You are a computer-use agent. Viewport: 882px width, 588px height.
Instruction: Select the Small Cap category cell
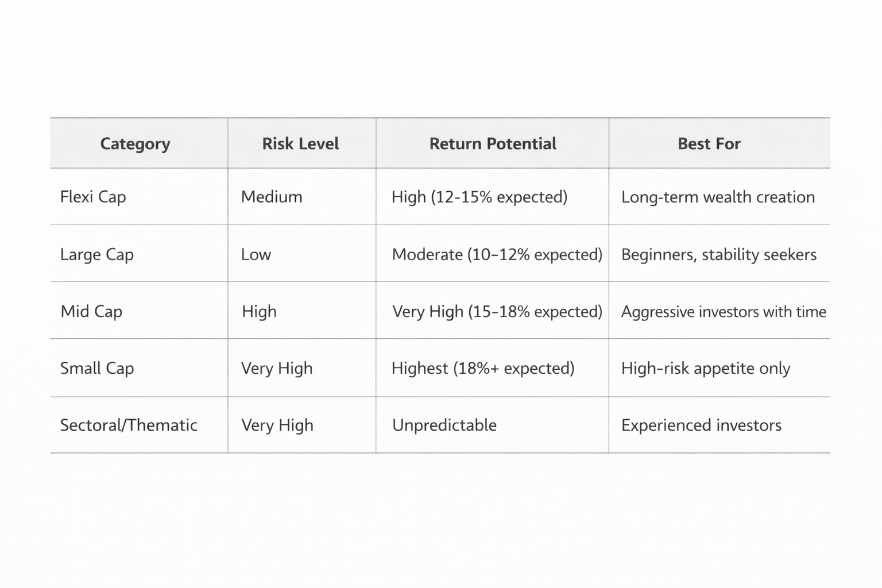[97, 368]
